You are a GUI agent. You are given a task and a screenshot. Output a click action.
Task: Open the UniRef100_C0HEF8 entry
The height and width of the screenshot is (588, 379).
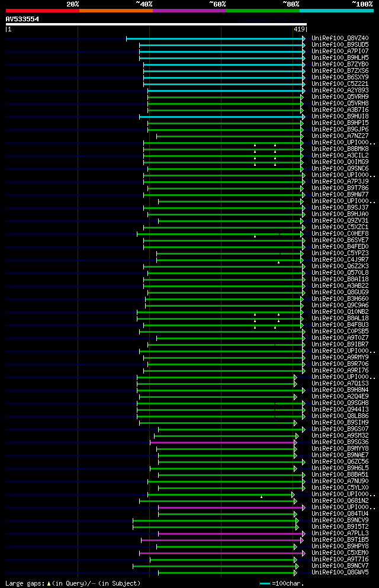click(x=340, y=234)
